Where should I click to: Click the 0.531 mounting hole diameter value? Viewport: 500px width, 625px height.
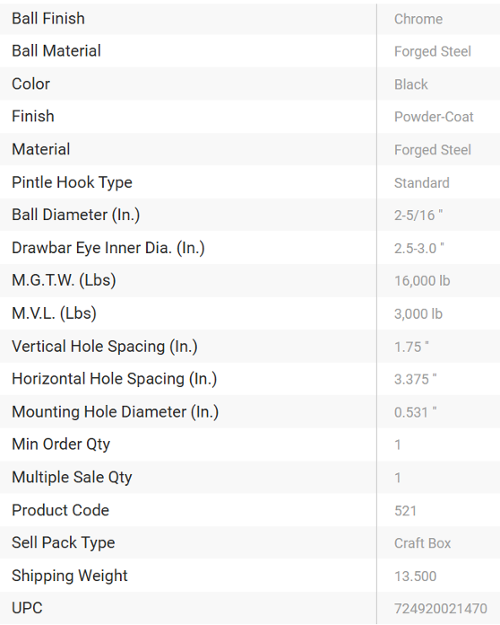[415, 412]
